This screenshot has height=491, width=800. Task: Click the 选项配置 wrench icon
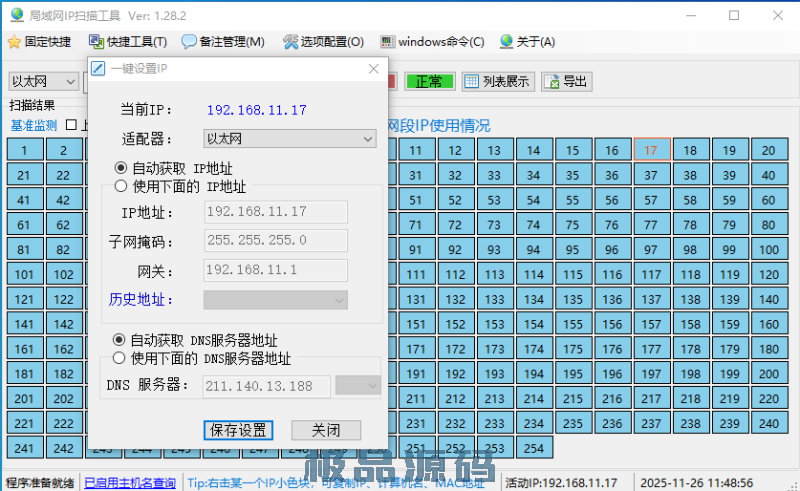[x=290, y=42]
